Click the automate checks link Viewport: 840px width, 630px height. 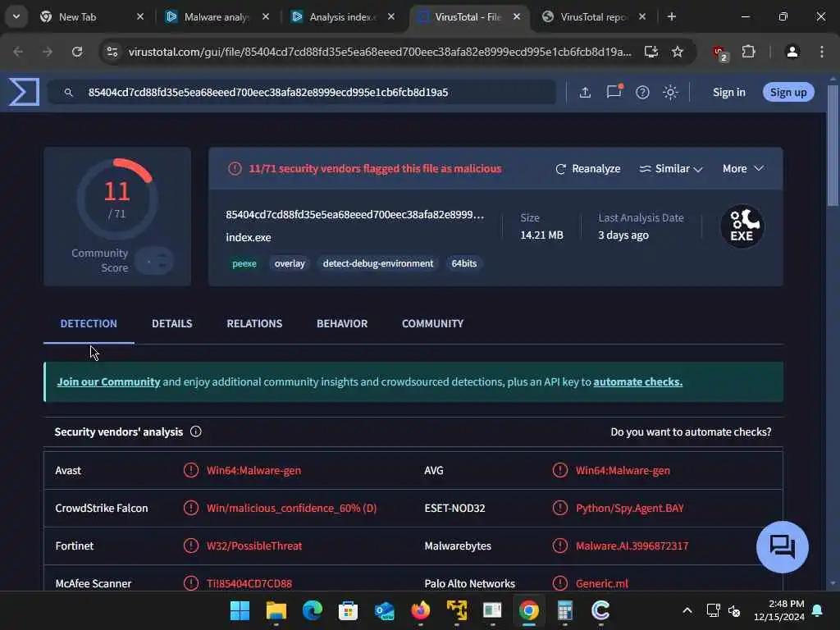pyautogui.click(x=637, y=382)
